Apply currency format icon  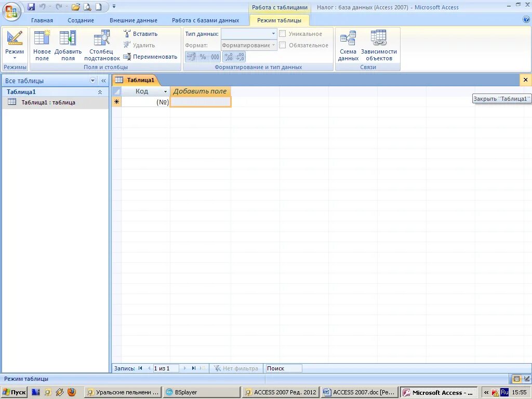(191, 57)
